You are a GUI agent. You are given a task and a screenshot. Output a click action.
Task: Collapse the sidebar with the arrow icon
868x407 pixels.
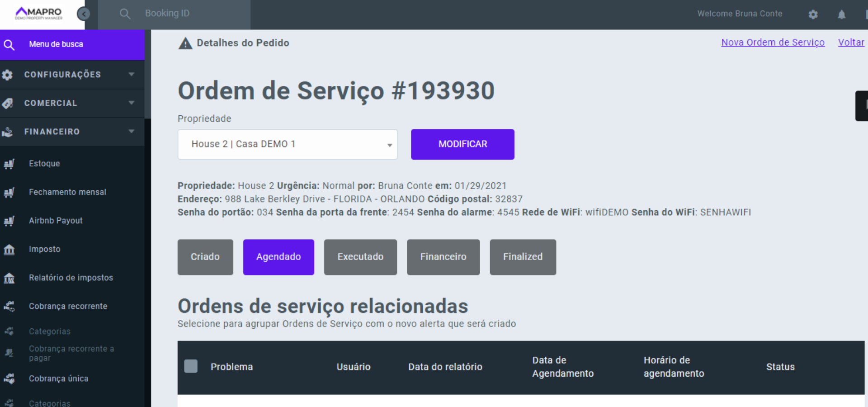[x=83, y=14]
